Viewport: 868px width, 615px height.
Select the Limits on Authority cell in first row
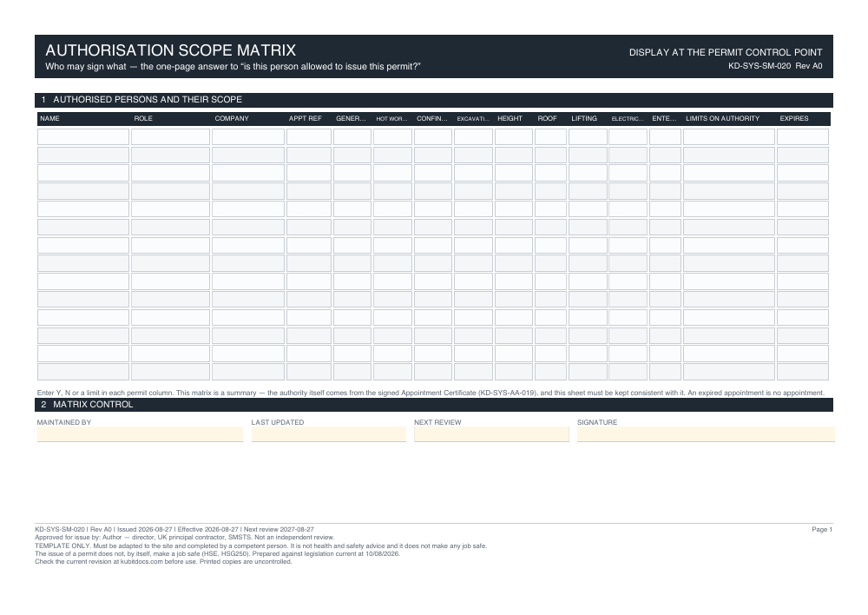click(x=729, y=137)
